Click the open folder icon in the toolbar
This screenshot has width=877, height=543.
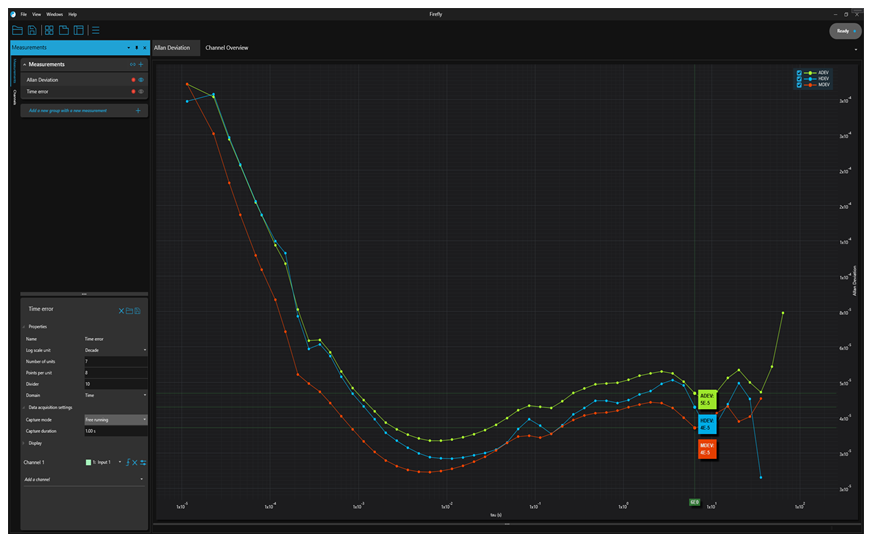tap(17, 31)
